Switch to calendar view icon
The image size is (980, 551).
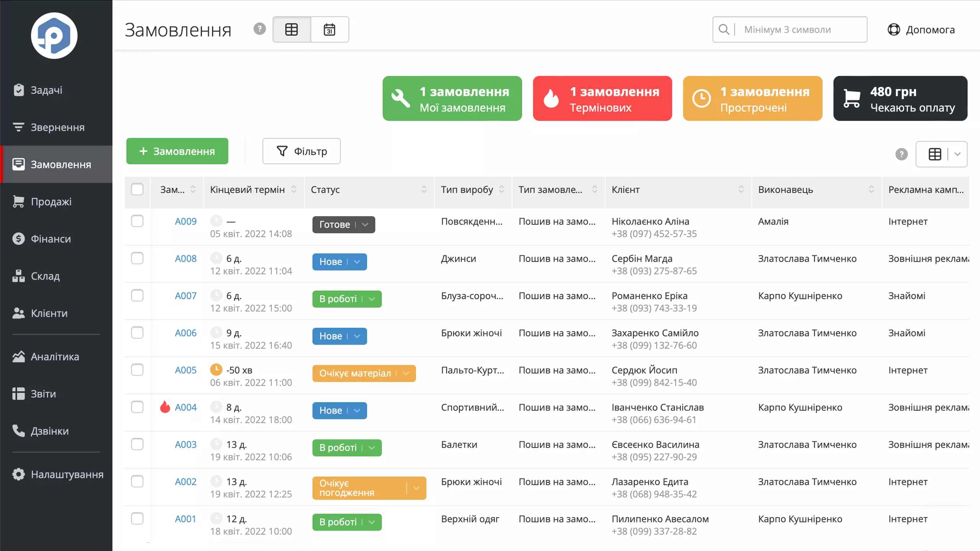[x=329, y=29]
